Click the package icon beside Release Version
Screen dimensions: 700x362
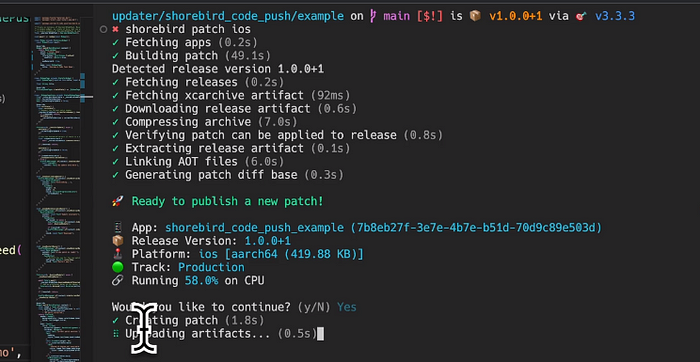(117, 241)
